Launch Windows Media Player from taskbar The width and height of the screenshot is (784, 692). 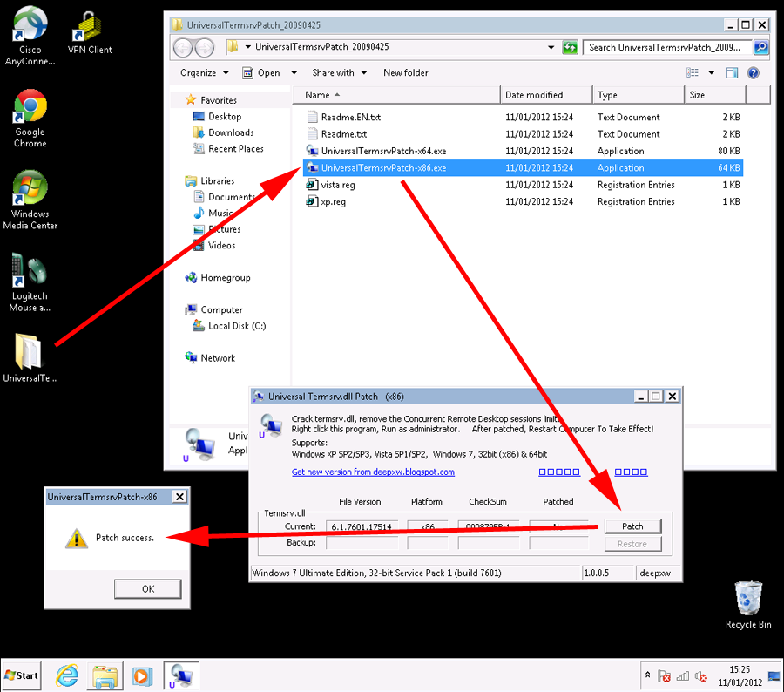coord(142,676)
